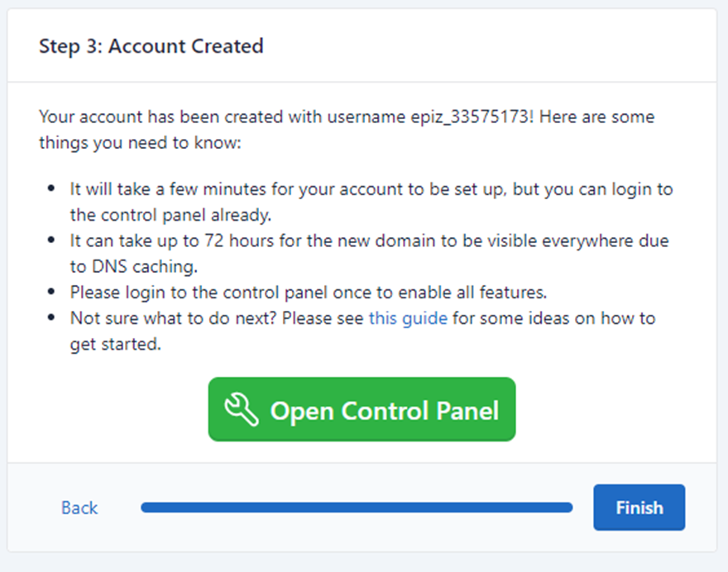This screenshot has height=572, width=728.
Task: Click the blue Finish button
Action: point(639,508)
